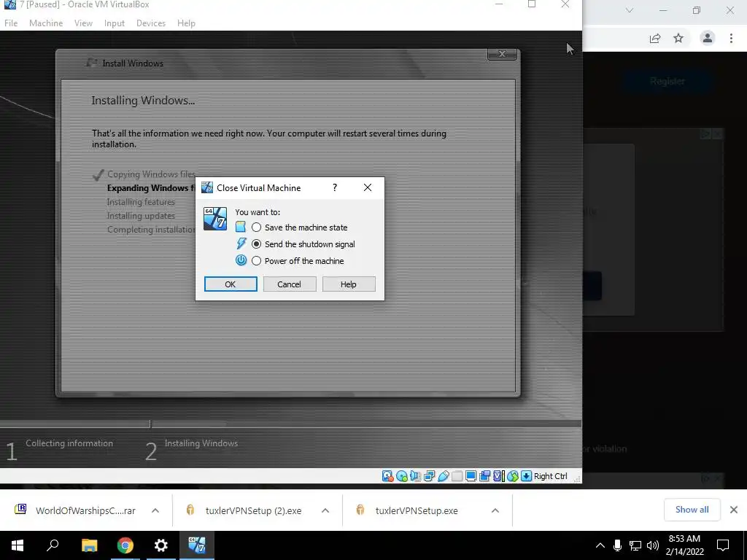The width and height of the screenshot is (747, 560).
Task: Click the mouse integration status icon
Action: point(513,475)
